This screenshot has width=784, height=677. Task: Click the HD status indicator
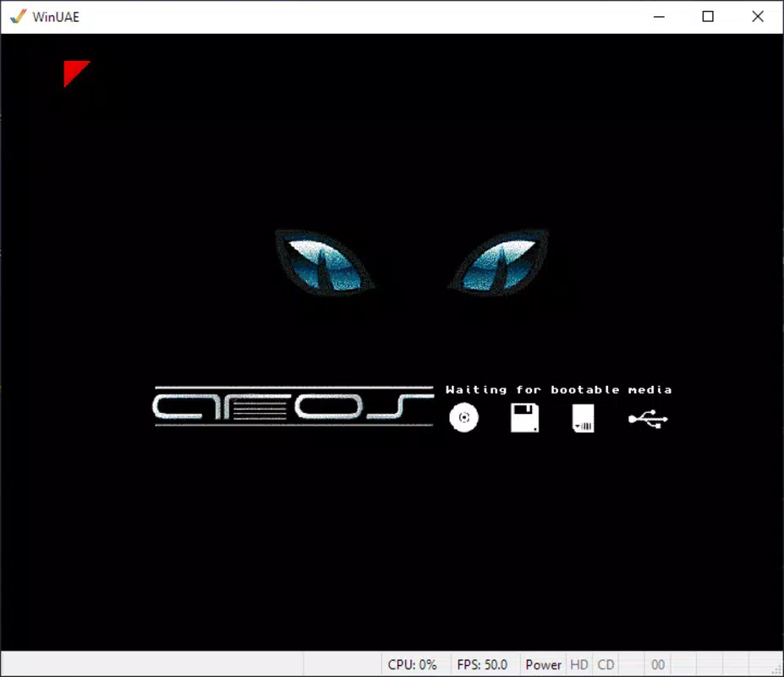click(579, 664)
